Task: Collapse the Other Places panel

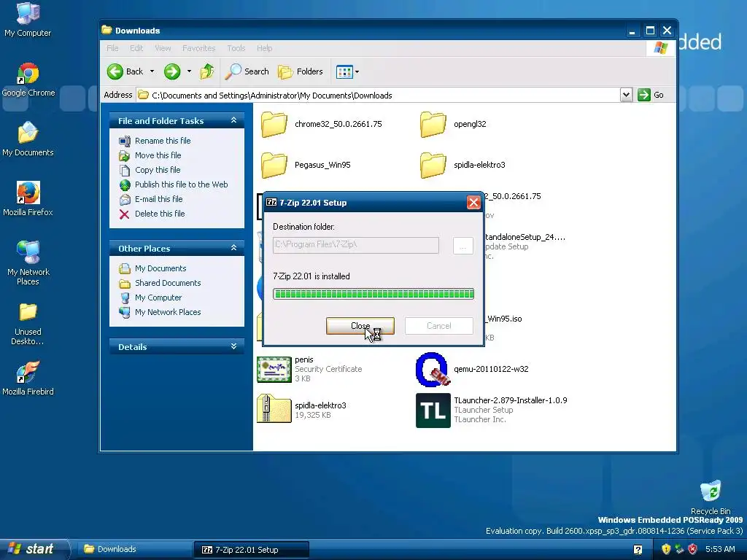Action: pos(233,248)
